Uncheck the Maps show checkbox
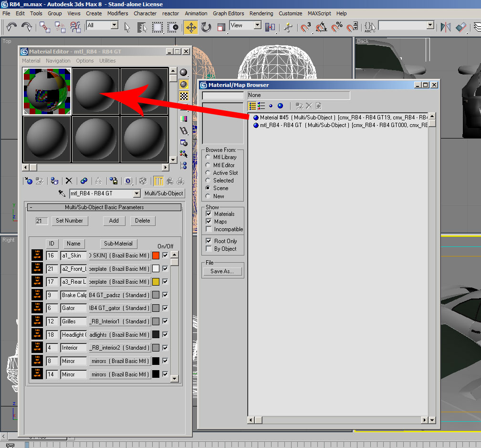The height and width of the screenshot is (448, 481). pos(209,221)
